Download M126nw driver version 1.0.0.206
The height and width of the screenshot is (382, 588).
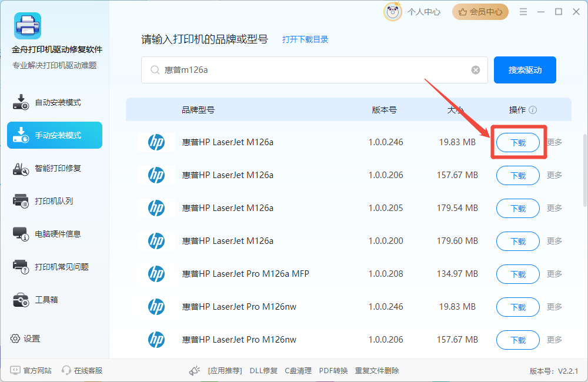(518, 340)
